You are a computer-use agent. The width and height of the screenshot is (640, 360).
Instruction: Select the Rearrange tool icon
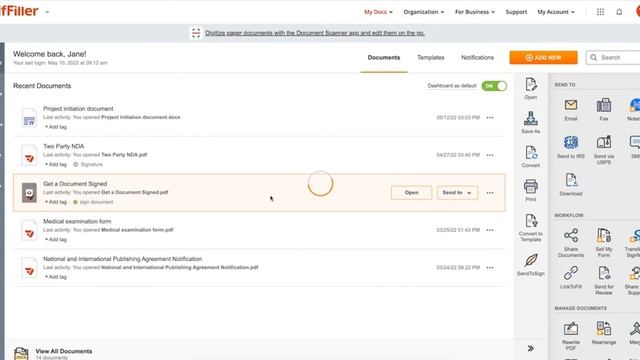click(x=604, y=329)
